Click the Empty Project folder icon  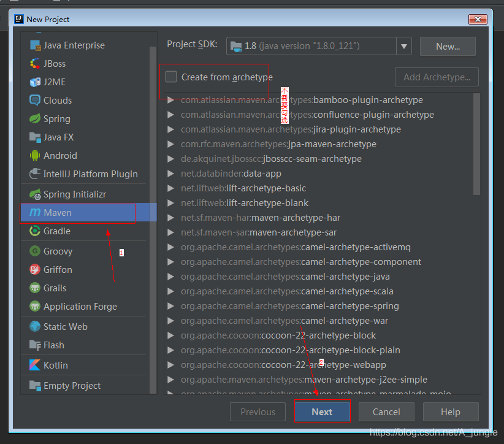coord(35,385)
